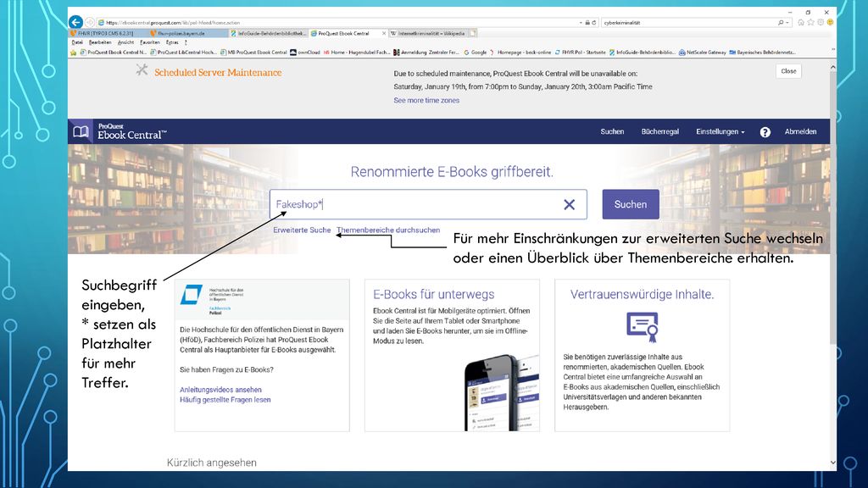
Task: Open the question mark help menu
Action: (x=186, y=42)
